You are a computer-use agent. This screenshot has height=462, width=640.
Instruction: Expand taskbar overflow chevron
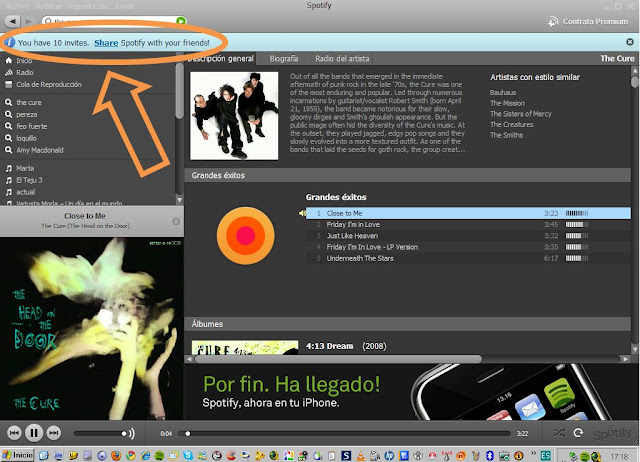pyautogui.click(x=533, y=454)
